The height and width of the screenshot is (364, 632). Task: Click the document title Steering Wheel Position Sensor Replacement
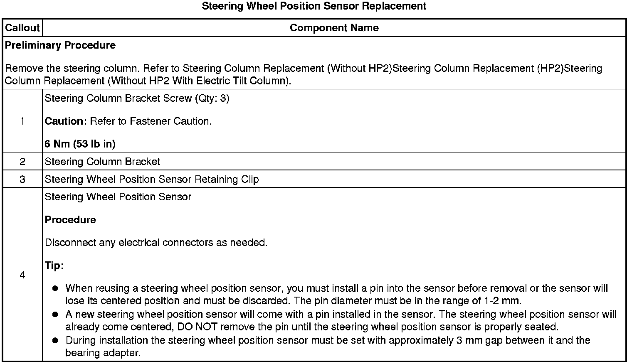[x=314, y=6]
